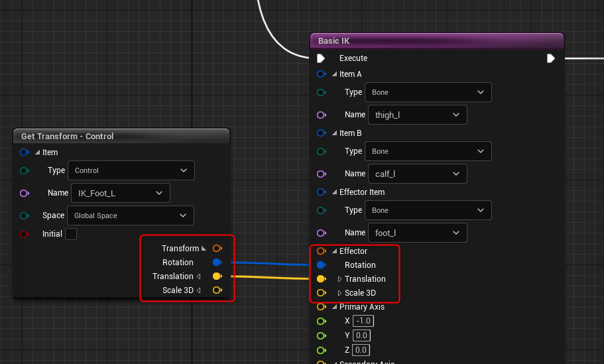
Task: Click the Effector Item pin
Action: 322,192
